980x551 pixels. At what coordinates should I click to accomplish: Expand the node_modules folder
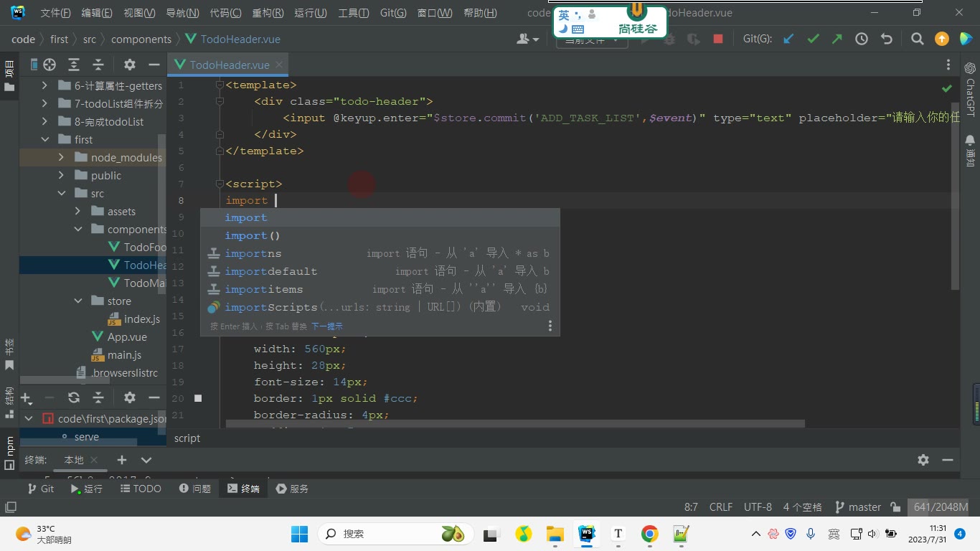point(62,158)
